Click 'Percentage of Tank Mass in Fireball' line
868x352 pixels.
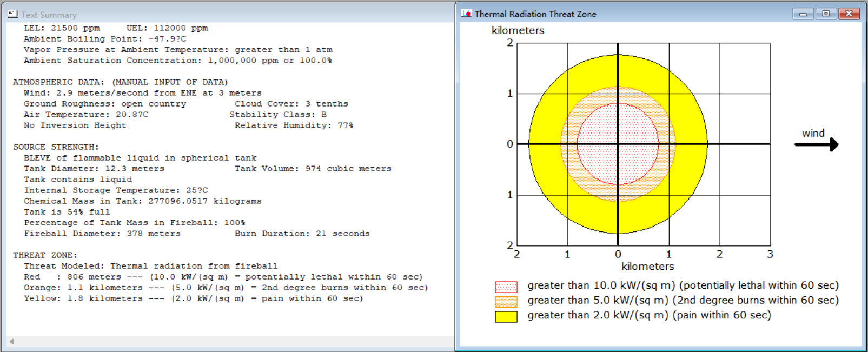click(x=135, y=223)
